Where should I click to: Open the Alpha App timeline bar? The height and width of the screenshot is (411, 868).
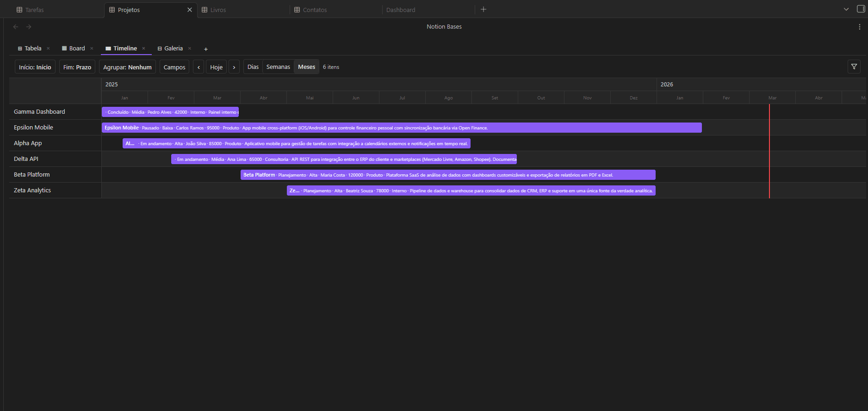click(x=297, y=143)
